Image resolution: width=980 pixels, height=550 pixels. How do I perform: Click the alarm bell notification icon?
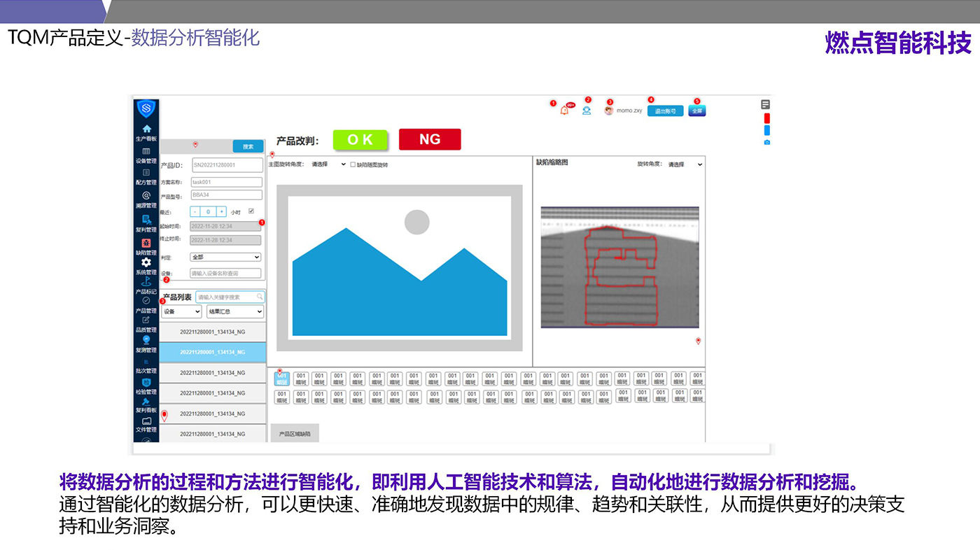point(564,111)
